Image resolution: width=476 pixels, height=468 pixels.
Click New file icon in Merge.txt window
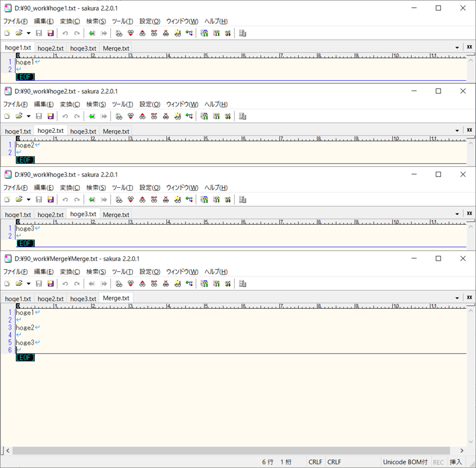coord(7,284)
